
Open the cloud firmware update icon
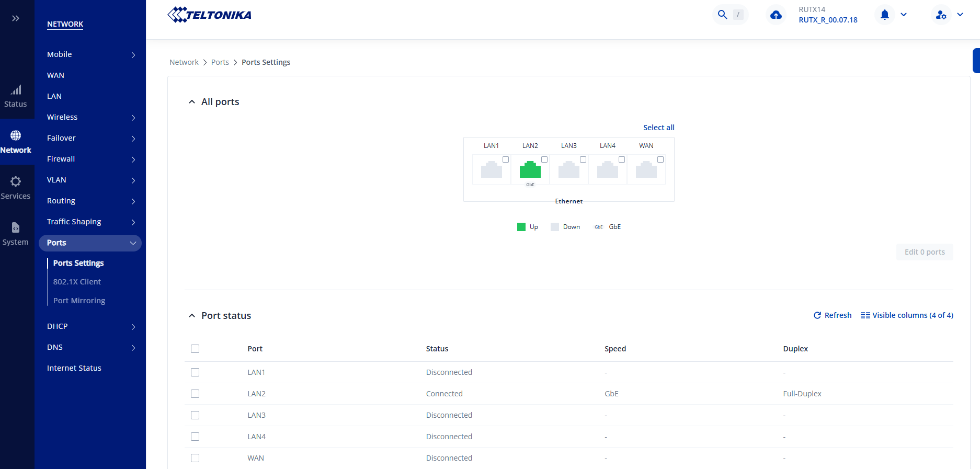click(776, 15)
